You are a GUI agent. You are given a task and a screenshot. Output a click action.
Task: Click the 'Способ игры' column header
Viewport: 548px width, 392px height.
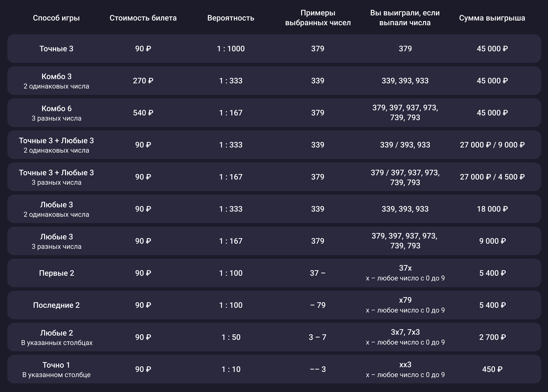click(56, 18)
